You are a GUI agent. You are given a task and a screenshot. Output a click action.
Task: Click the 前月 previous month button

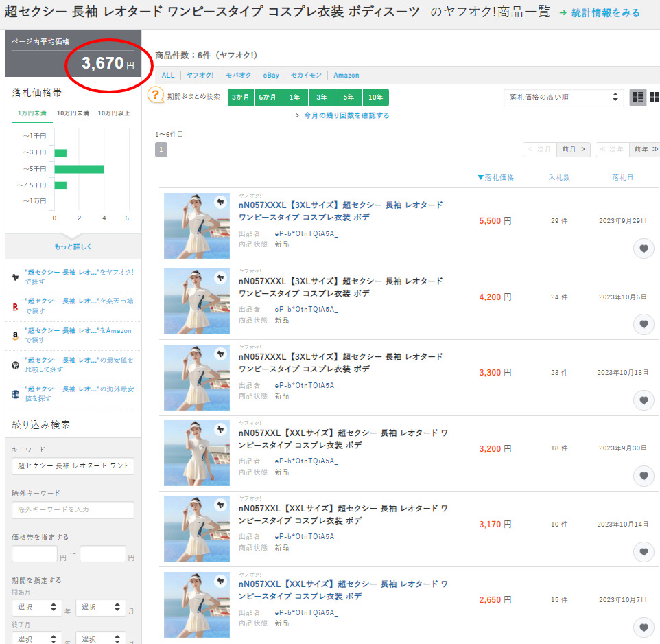click(574, 150)
